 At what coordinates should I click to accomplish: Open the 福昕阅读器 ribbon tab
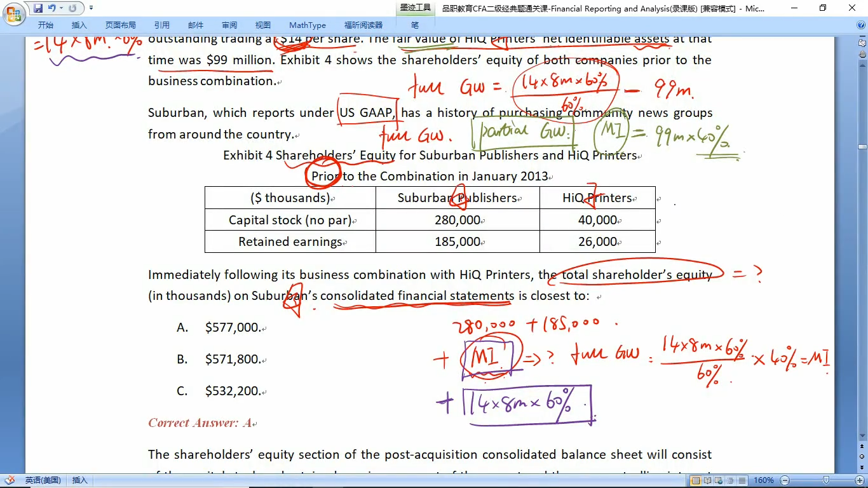[363, 25]
